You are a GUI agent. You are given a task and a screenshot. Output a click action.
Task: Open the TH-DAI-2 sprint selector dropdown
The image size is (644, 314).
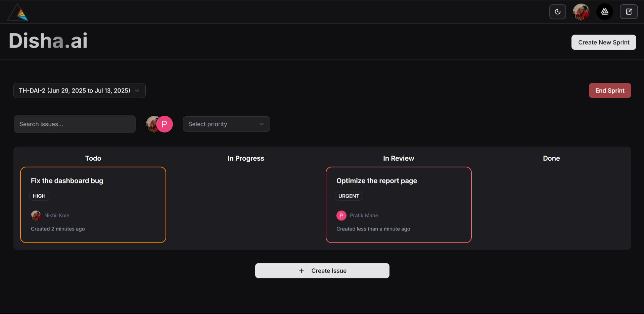(x=79, y=91)
